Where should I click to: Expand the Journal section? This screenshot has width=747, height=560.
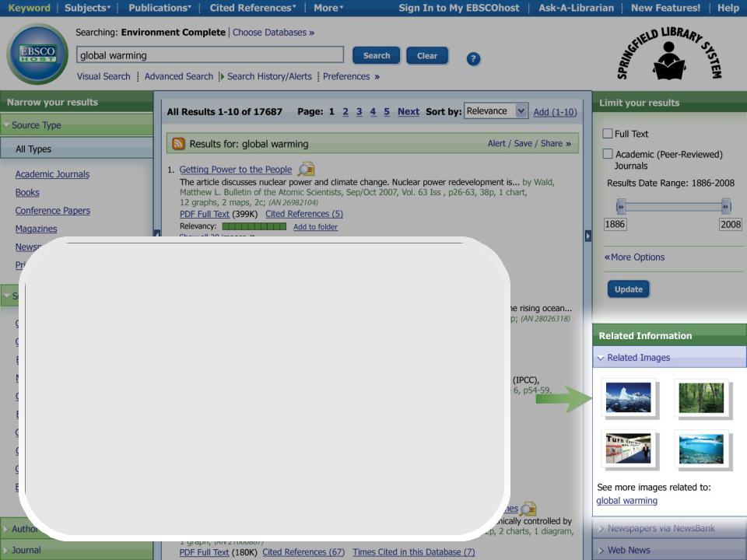[x=76, y=550]
